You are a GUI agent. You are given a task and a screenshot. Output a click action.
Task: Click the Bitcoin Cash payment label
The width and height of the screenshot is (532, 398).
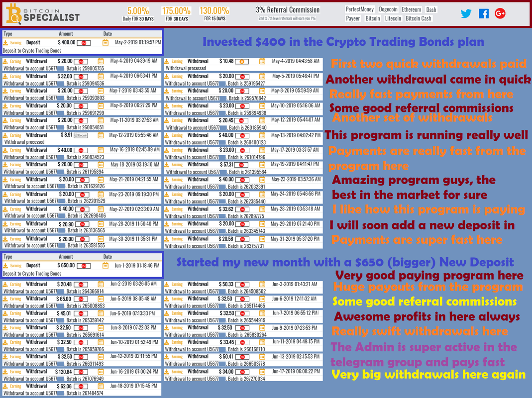click(x=419, y=18)
